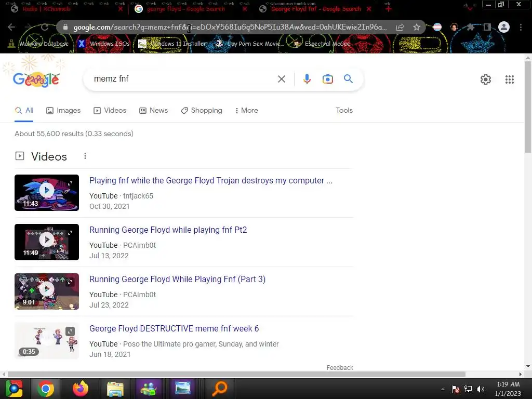Go back with browser back arrow

(11, 27)
